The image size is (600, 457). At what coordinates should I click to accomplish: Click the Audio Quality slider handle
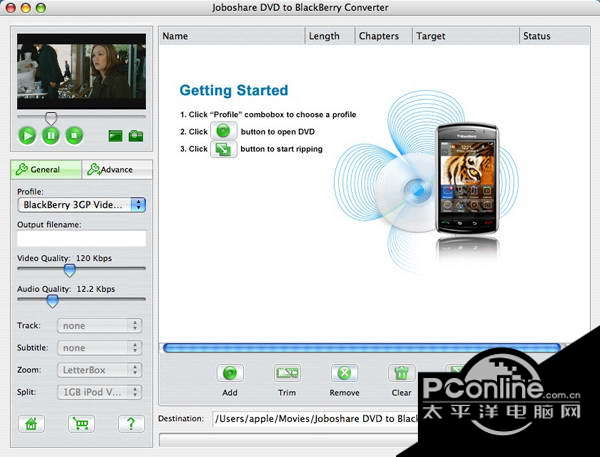click(x=52, y=301)
